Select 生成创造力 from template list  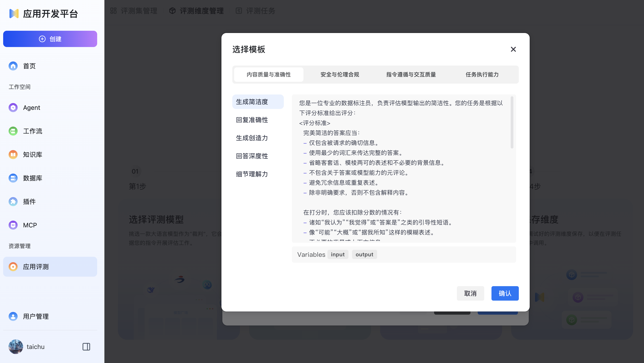click(x=252, y=138)
